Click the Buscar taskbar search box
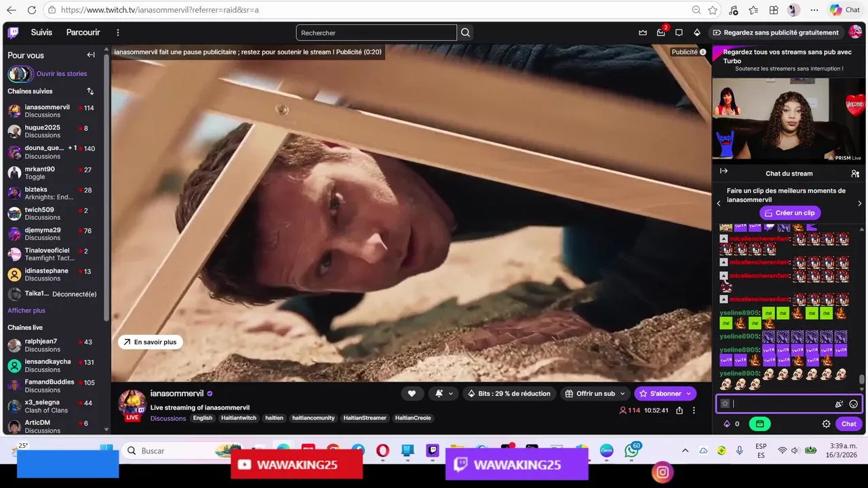Viewport: 868px width, 488px height. [183, 451]
